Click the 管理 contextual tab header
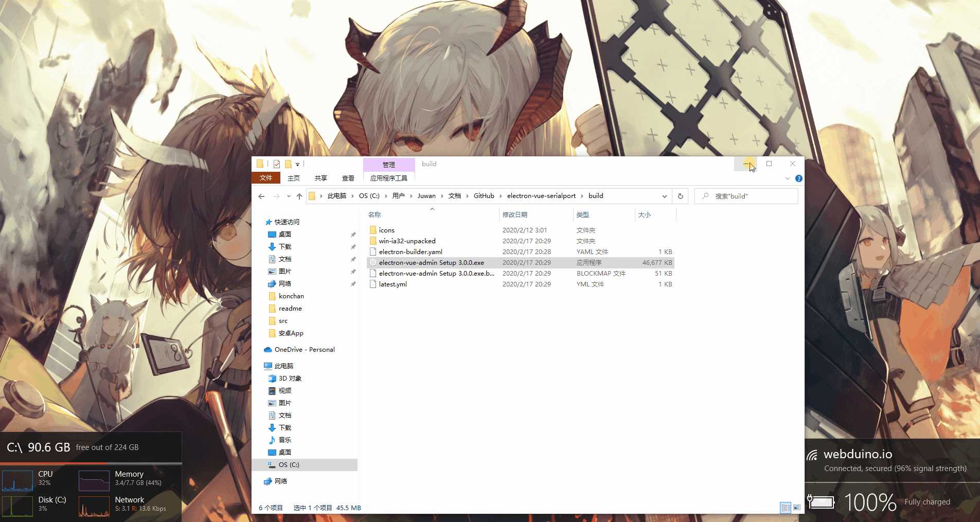This screenshot has width=980, height=522. click(389, 165)
